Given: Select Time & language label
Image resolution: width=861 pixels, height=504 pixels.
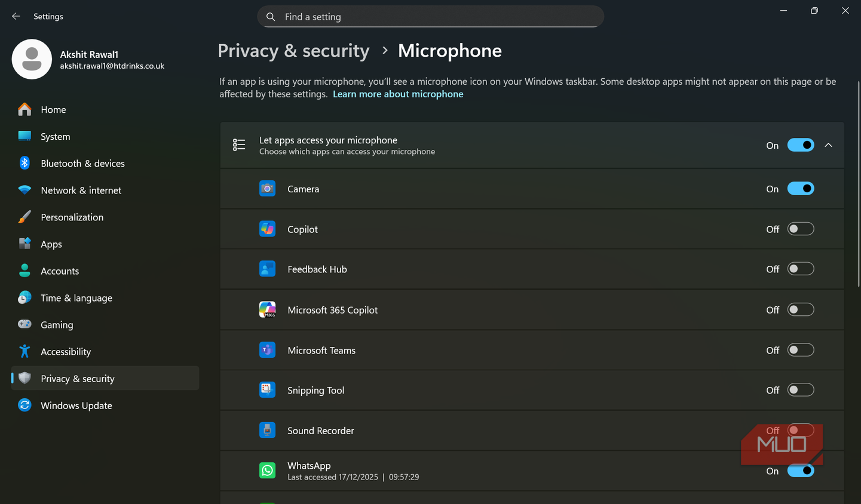Looking at the screenshot, I should click(x=76, y=297).
